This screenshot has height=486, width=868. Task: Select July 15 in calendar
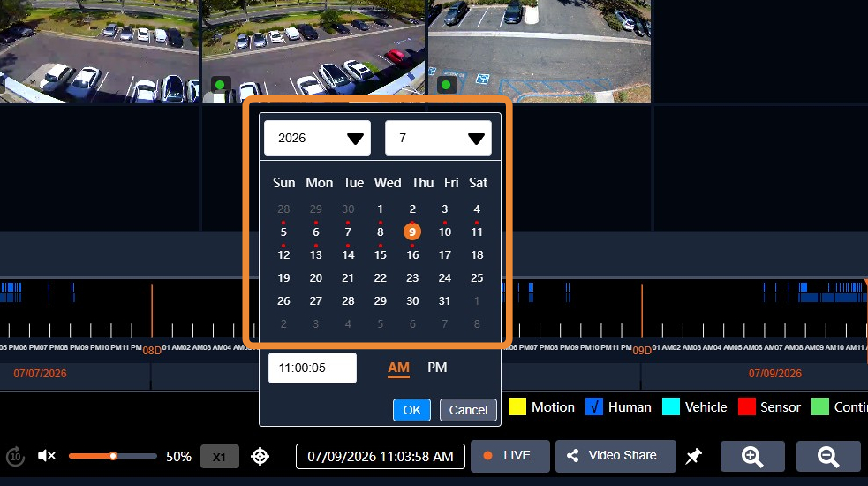pyautogui.click(x=381, y=254)
